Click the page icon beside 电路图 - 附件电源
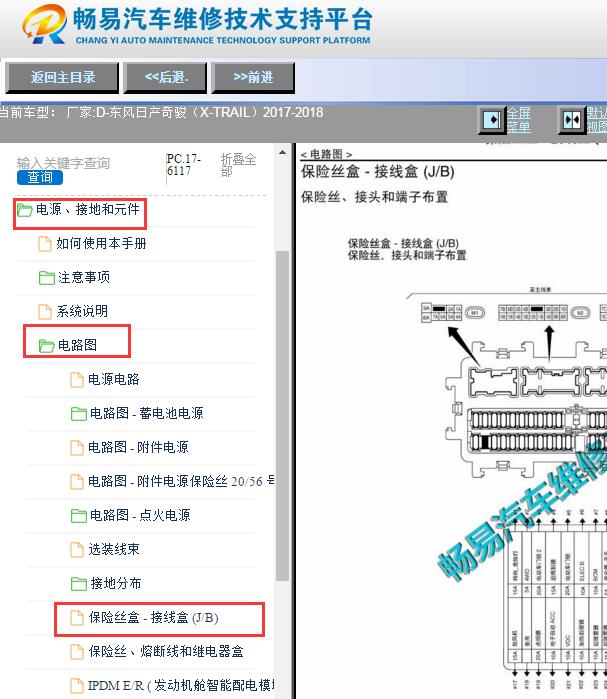 (x=77, y=447)
